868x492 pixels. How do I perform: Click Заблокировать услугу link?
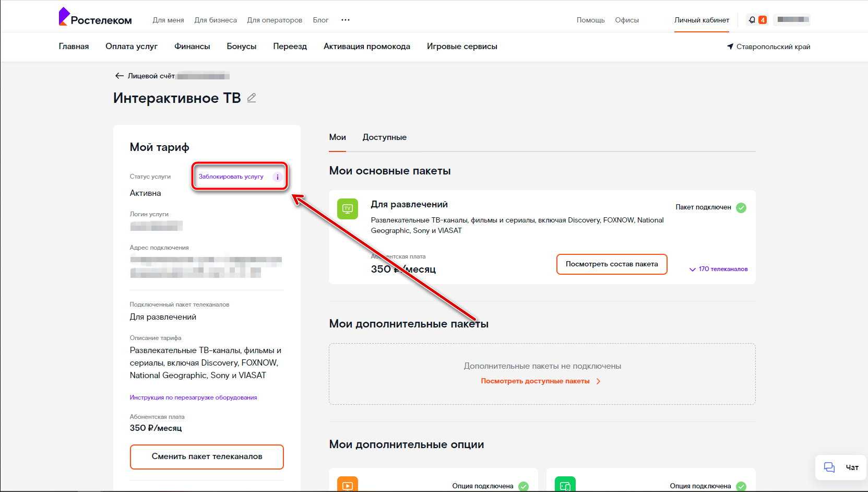click(231, 177)
